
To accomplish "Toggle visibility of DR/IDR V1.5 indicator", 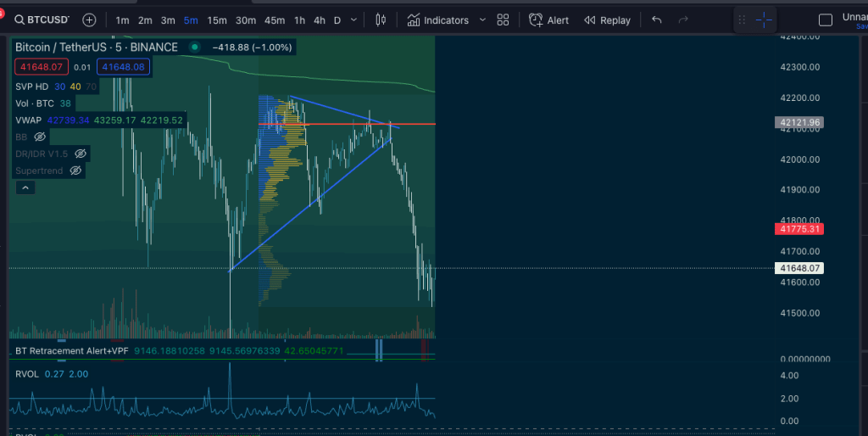I will 81,154.
